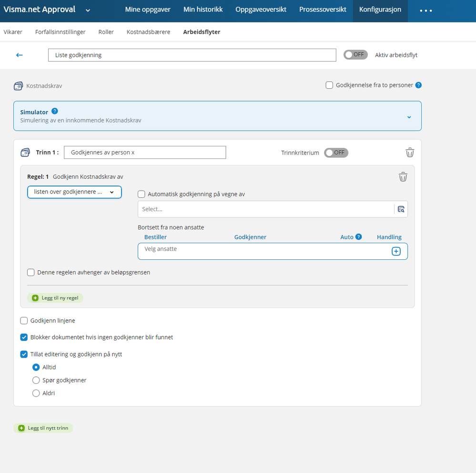Open Vikarer subtab
476x473 pixels.
click(x=13, y=32)
